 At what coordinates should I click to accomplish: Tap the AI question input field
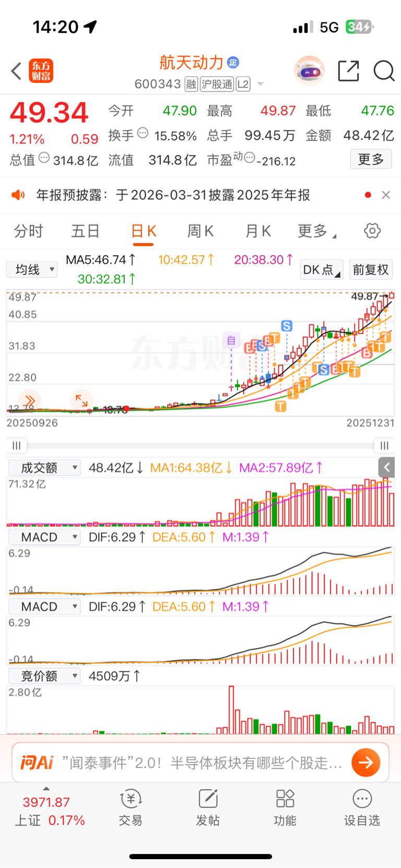tap(203, 763)
